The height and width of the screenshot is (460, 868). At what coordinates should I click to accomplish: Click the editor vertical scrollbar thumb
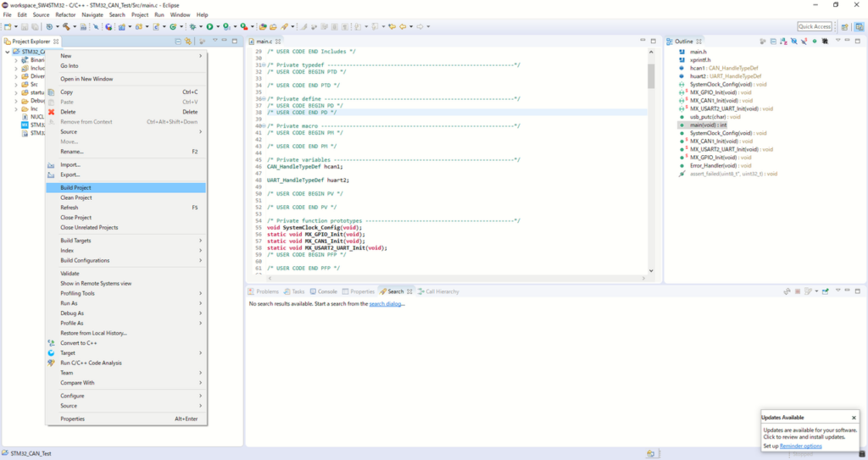click(651, 76)
